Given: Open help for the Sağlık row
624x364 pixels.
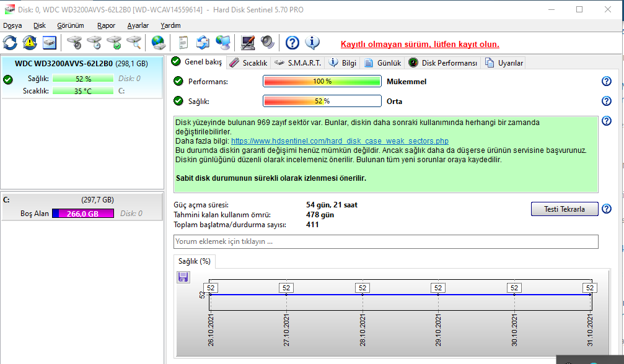Looking at the screenshot, I should tap(607, 101).
